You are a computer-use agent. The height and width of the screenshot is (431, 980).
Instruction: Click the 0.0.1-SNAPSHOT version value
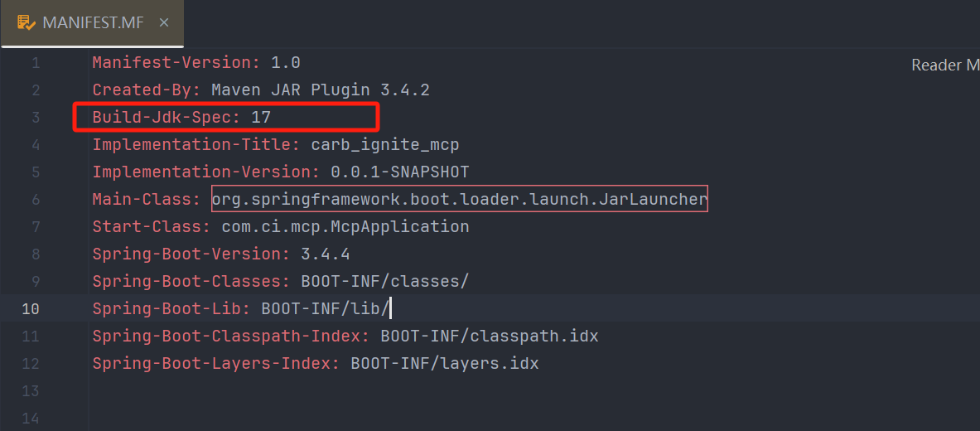coord(399,172)
